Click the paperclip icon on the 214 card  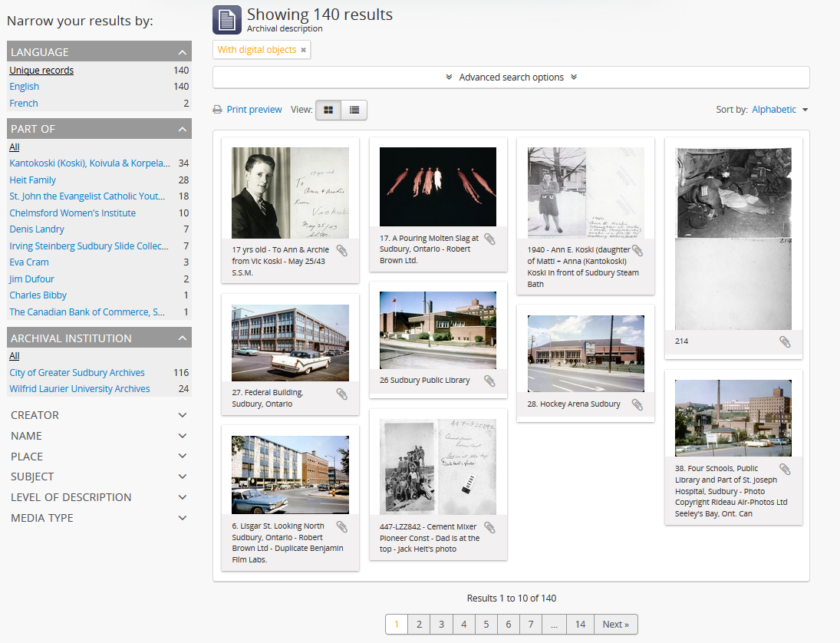point(785,341)
